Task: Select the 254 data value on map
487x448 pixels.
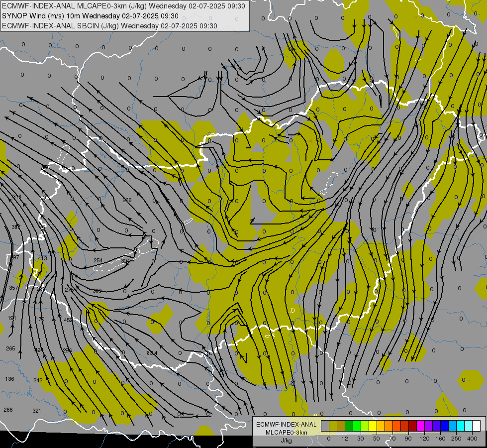Action: (98, 260)
